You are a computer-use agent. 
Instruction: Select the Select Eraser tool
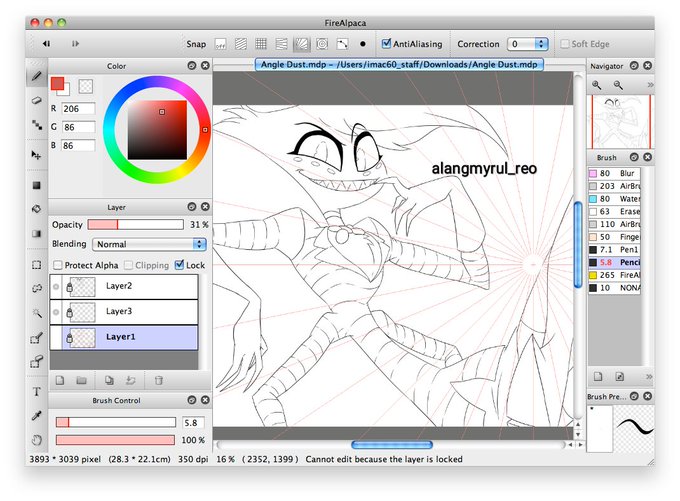(x=36, y=361)
